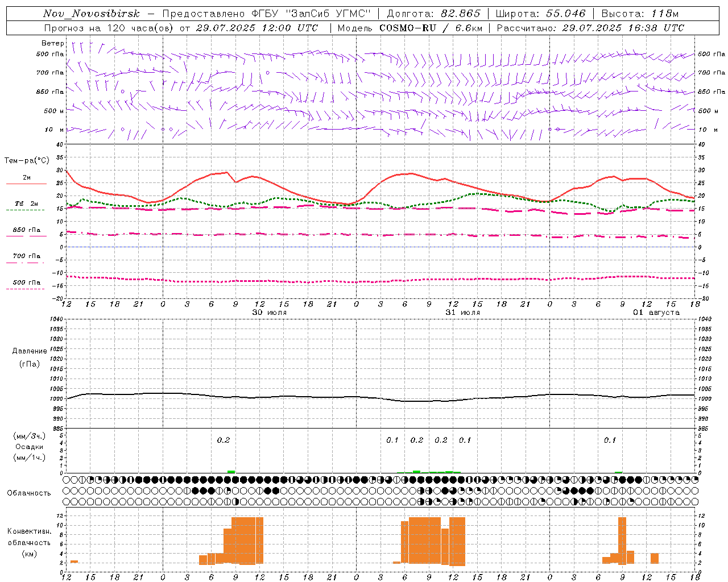This screenshot has height=582, width=728.
Task: Select the (мм/1ч.) precipitation unit label
Action: 30,458
